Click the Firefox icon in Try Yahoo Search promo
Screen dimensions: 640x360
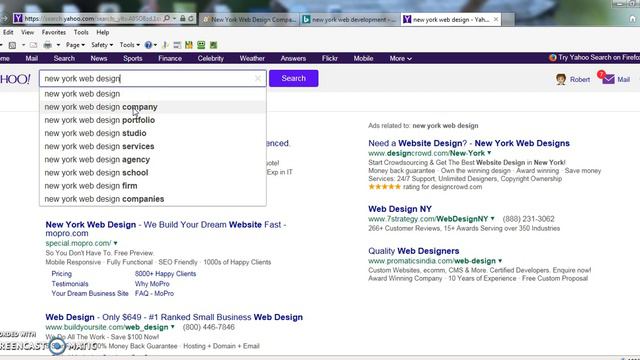coord(553,58)
